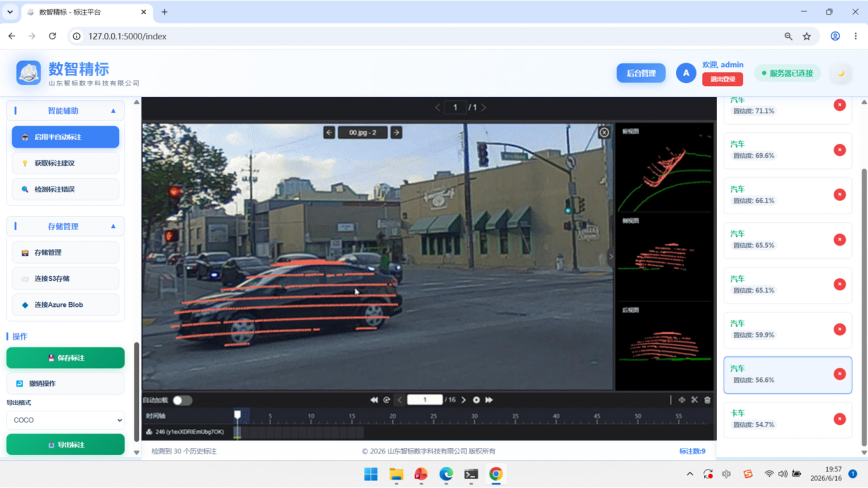Open the COCO export format dropdown
Screen dimensions: 868x488
click(66, 420)
